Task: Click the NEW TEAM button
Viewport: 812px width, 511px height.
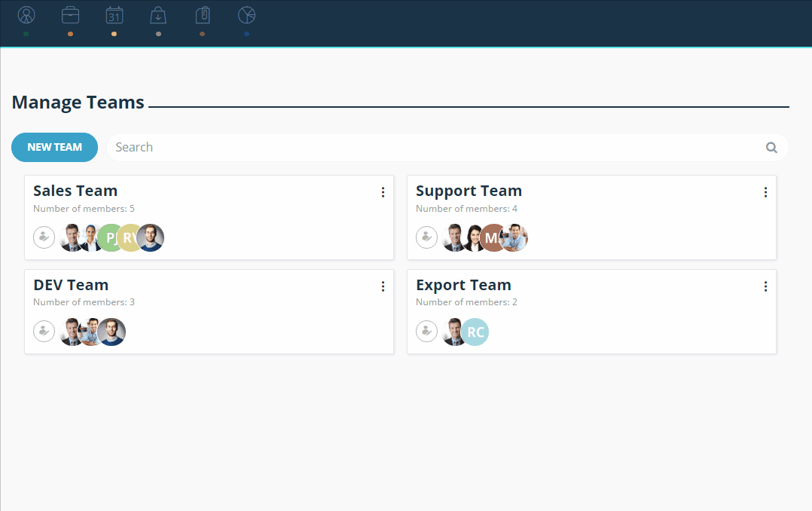Action: pos(54,147)
